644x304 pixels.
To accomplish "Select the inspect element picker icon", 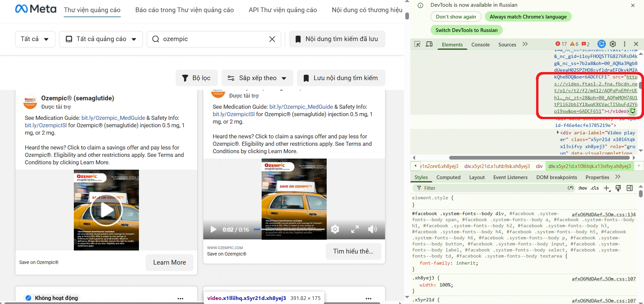I will 417,44.
